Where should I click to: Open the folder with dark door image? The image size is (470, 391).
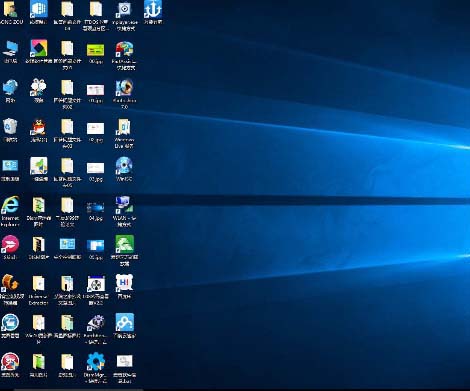coord(39,244)
